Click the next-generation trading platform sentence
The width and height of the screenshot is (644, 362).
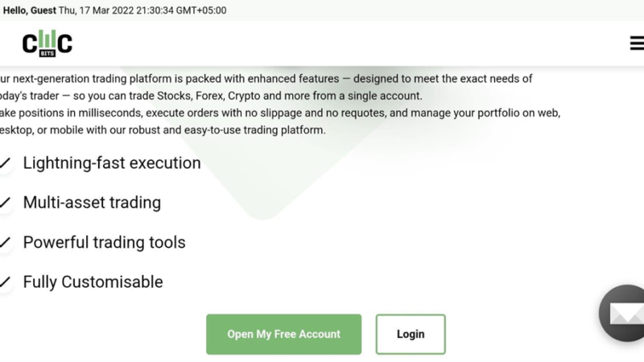tap(266, 79)
